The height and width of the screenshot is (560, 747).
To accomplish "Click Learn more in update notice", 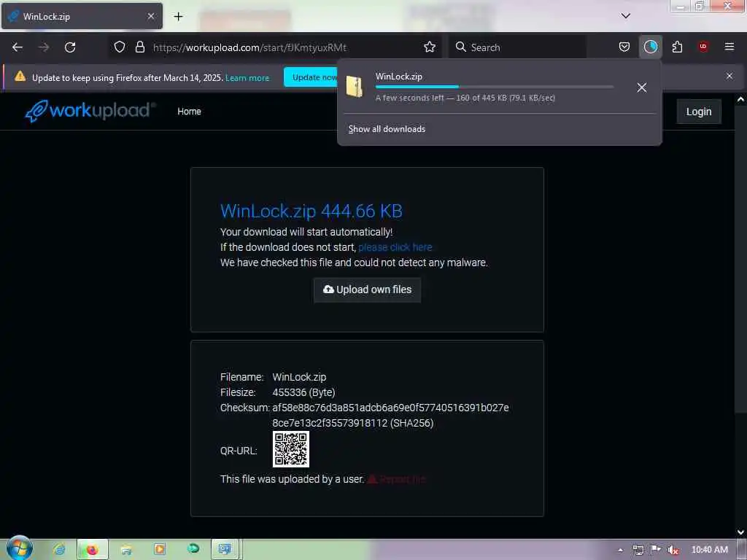I will tap(247, 77).
